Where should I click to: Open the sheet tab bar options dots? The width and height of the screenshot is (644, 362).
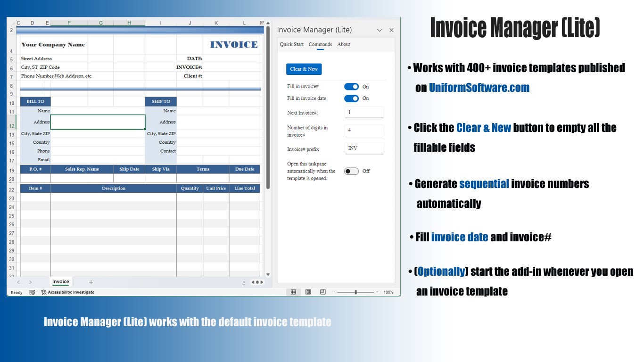244,282
